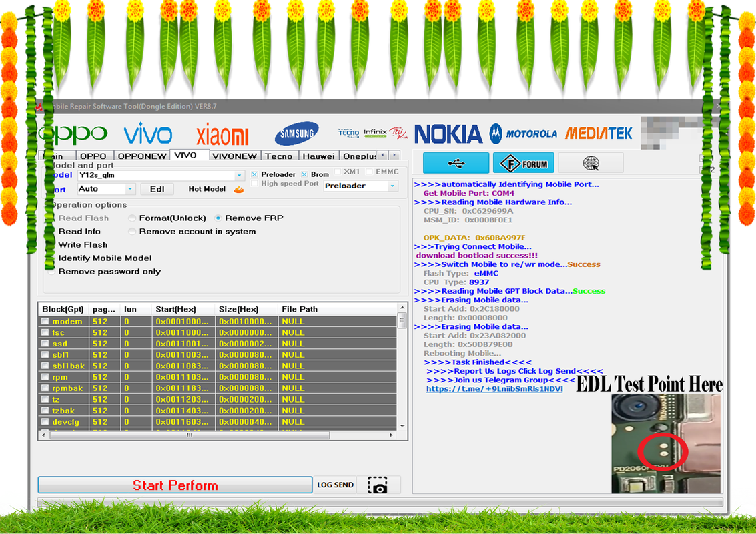Screen dimensions: 756x534
Task: Click 'rpmbak' partition name in table
Action: pyautogui.click(x=67, y=388)
